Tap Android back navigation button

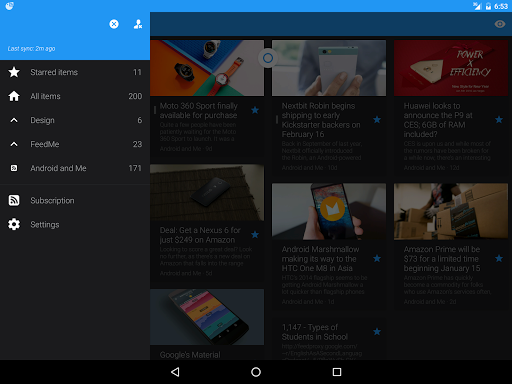pyautogui.click(x=175, y=372)
